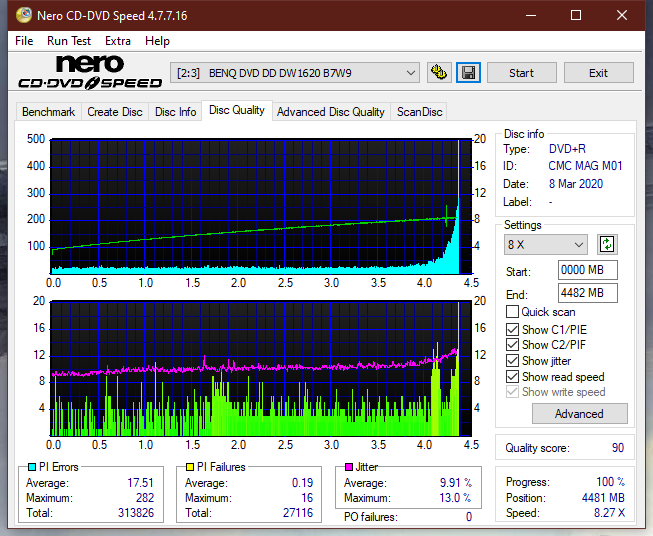Viewport: 653px width, 536px height.
Task: Switch to the Benchmark tab
Action: point(48,112)
